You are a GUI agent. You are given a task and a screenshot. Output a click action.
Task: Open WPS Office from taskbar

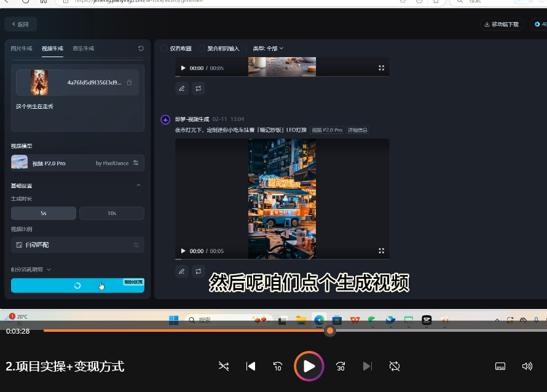pos(355,320)
